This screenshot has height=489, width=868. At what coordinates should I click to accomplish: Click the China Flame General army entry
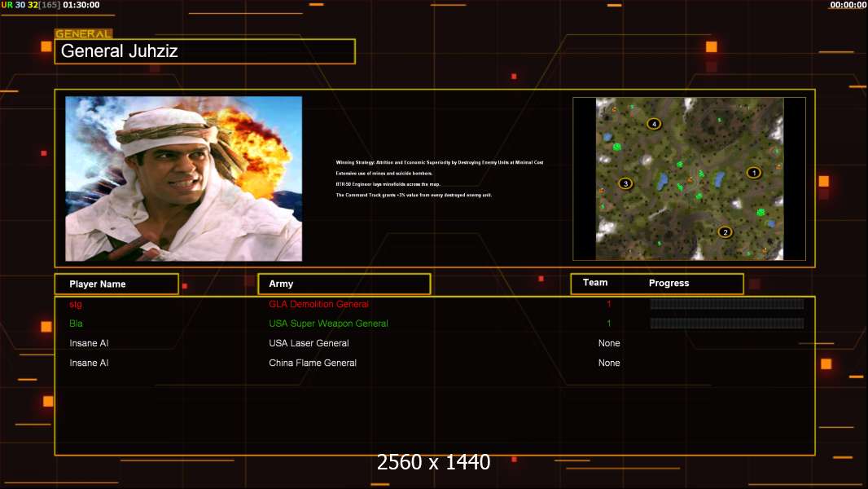(x=313, y=363)
